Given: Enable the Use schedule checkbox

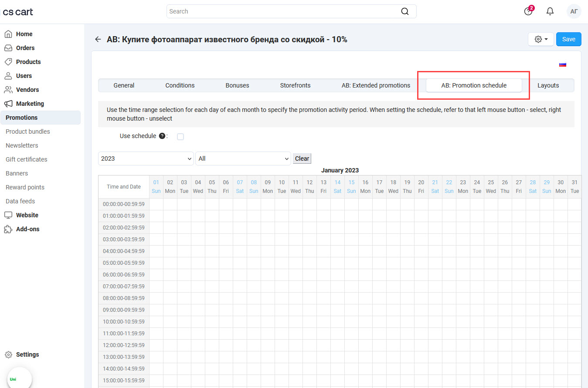Looking at the screenshot, I should pos(180,137).
